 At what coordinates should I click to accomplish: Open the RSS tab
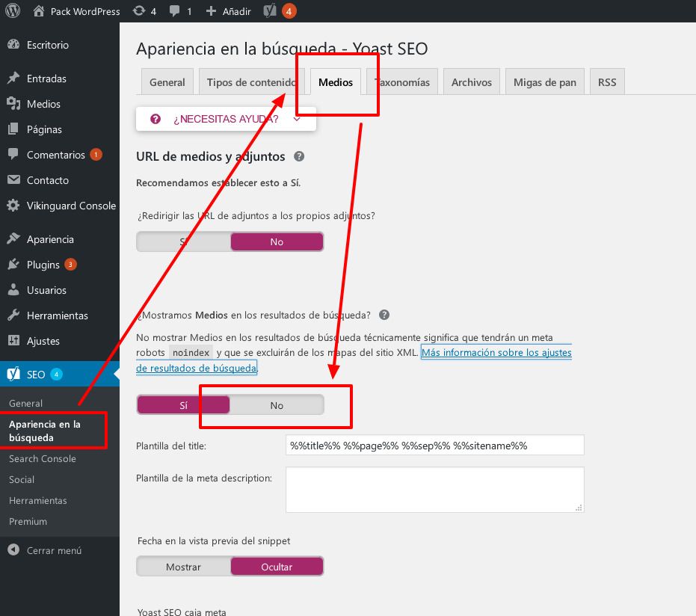[x=607, y=82]
